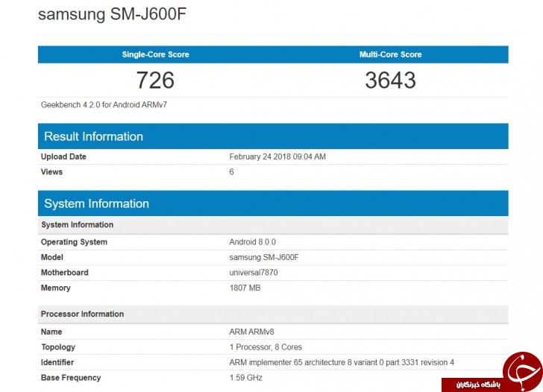The image size is (543, 392).
Task: Click the blue System Information banner
Action: pos(273,203)
